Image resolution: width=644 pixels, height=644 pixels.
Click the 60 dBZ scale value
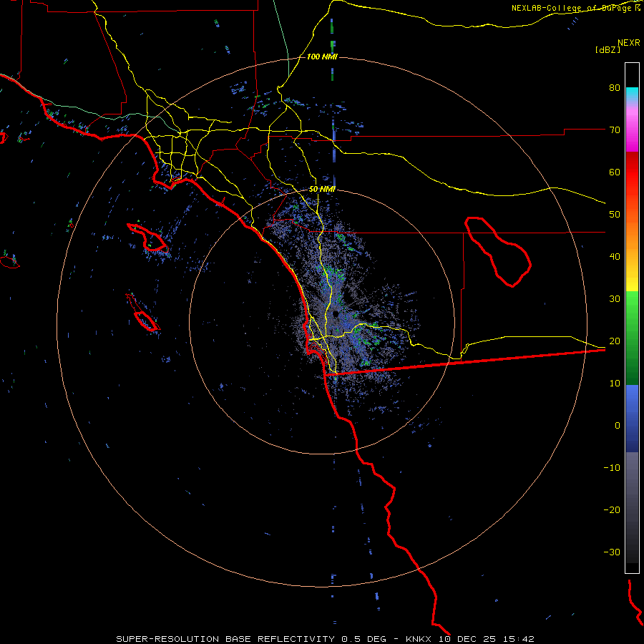615,172
